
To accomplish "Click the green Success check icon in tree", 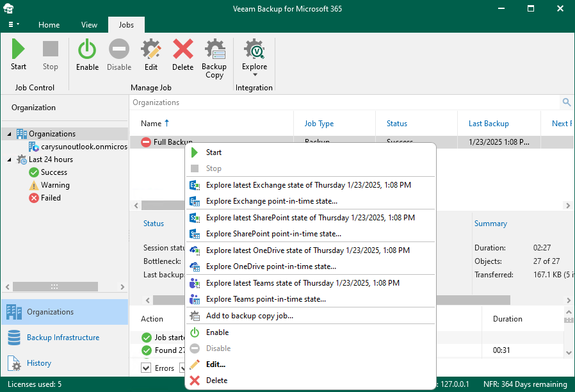I will [x=34, y=172].
